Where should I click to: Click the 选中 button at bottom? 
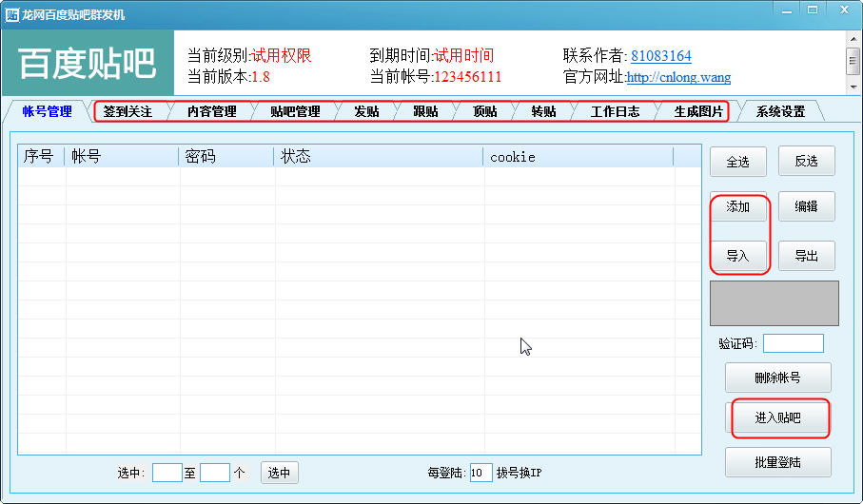pyautogui.click(x=280, y=473)
